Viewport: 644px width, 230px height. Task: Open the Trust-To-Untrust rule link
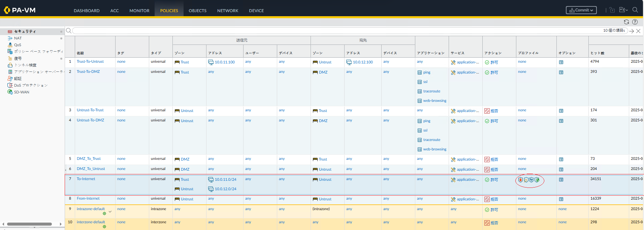[x=90, y=62]
